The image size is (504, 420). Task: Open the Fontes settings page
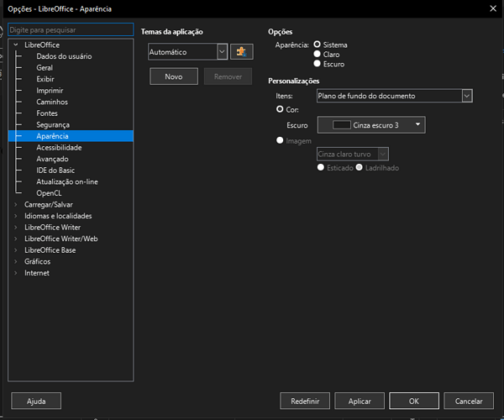47,113
